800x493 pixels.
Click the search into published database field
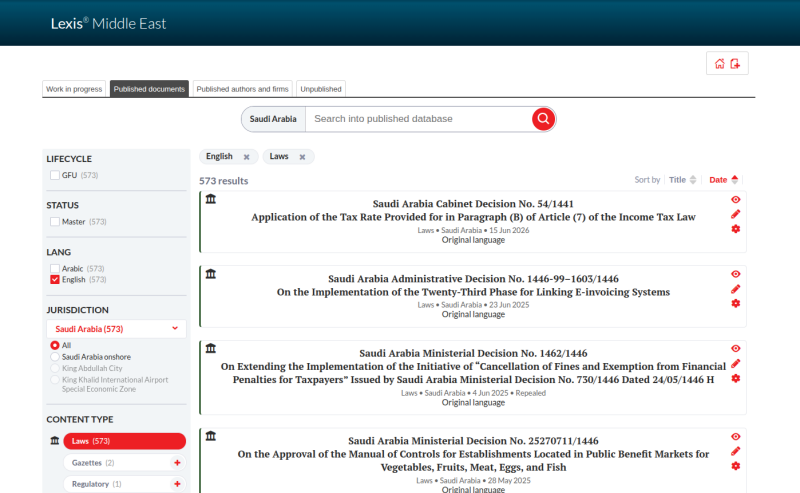[418, 119]
